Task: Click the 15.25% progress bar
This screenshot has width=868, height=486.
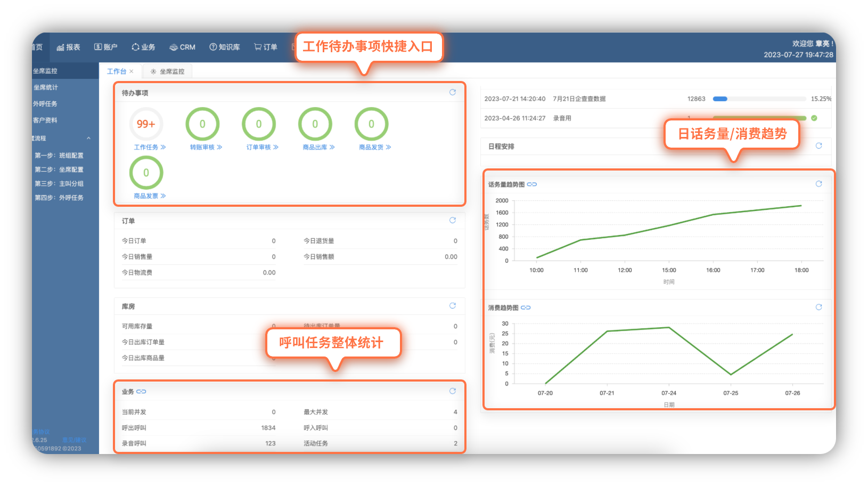Action: click(759, 99)
